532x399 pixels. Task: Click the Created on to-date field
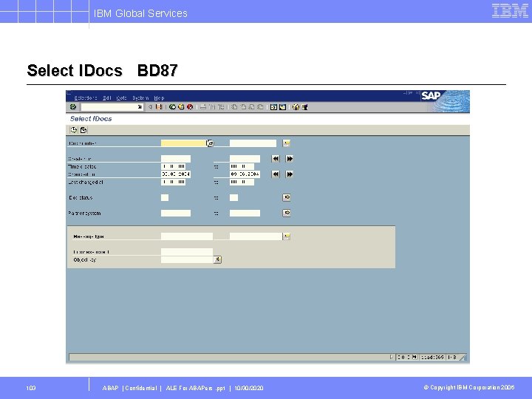(245, 159)
